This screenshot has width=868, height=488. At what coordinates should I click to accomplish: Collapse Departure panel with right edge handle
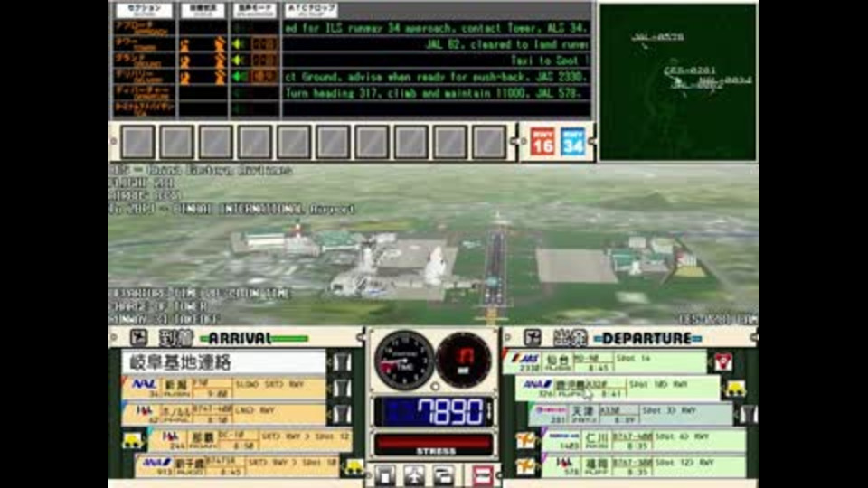pyautogui.click(x=754, y=337)
